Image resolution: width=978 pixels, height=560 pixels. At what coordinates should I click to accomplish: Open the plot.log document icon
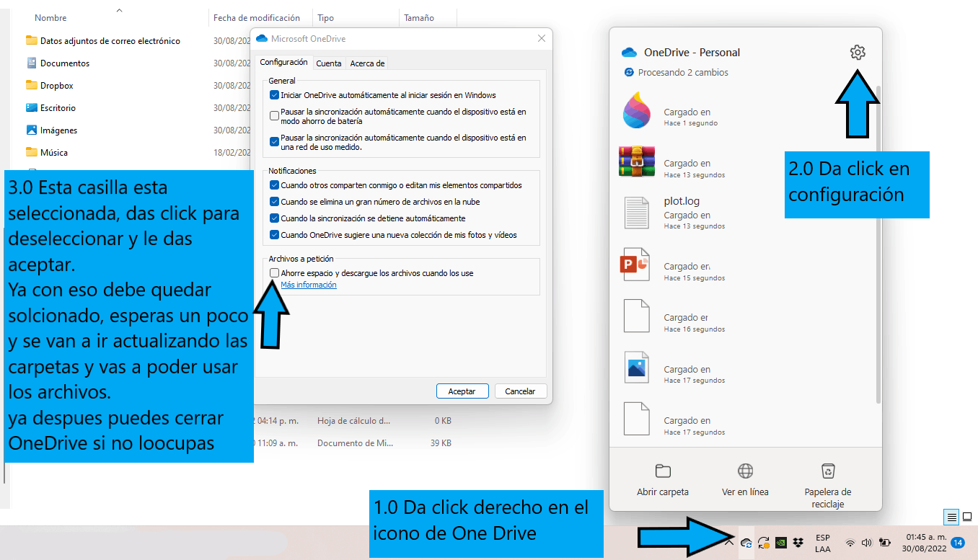(637, 213)
